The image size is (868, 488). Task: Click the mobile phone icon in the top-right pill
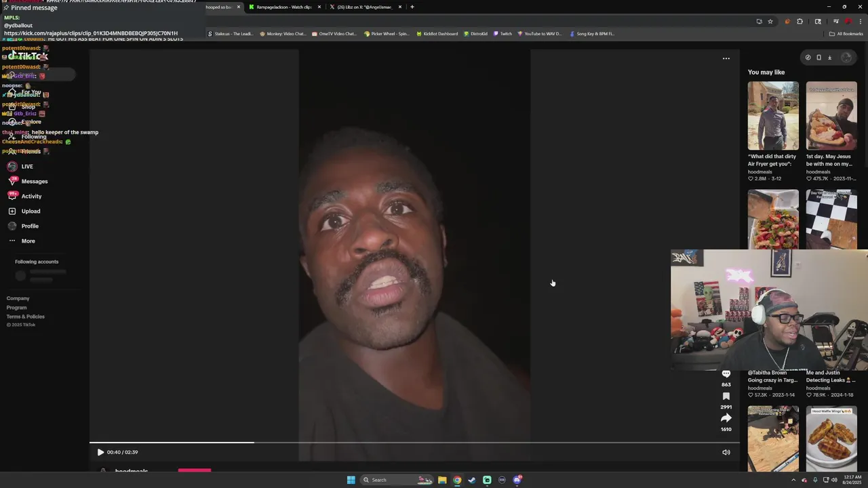tap(818, 58)
